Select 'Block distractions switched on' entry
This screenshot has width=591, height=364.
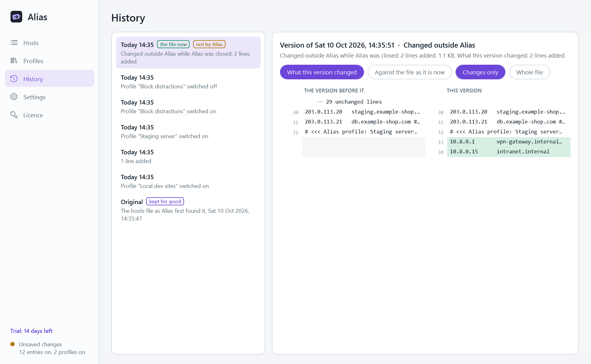pos(188,107)
